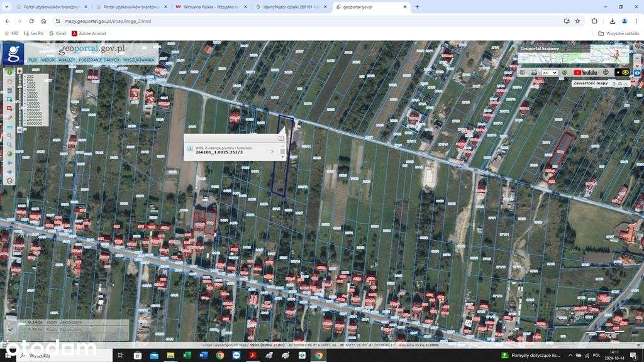Click the green circular arrow icon

point(565,73)
